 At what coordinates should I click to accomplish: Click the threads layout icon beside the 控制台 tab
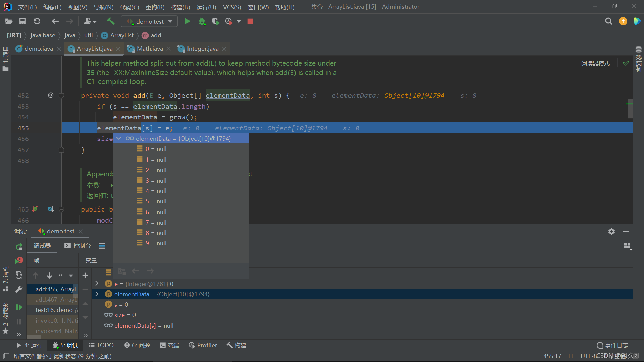click(x=102, y=246)
